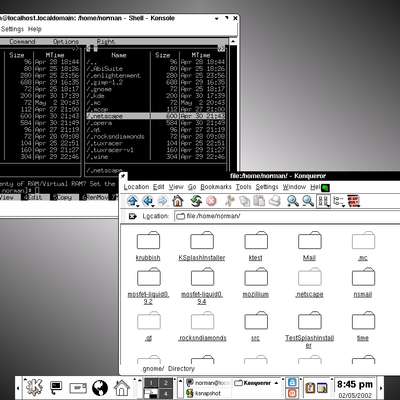Click the Print icon in Konqueror toolbar
The image size is (400, 400).
(274, 201)
